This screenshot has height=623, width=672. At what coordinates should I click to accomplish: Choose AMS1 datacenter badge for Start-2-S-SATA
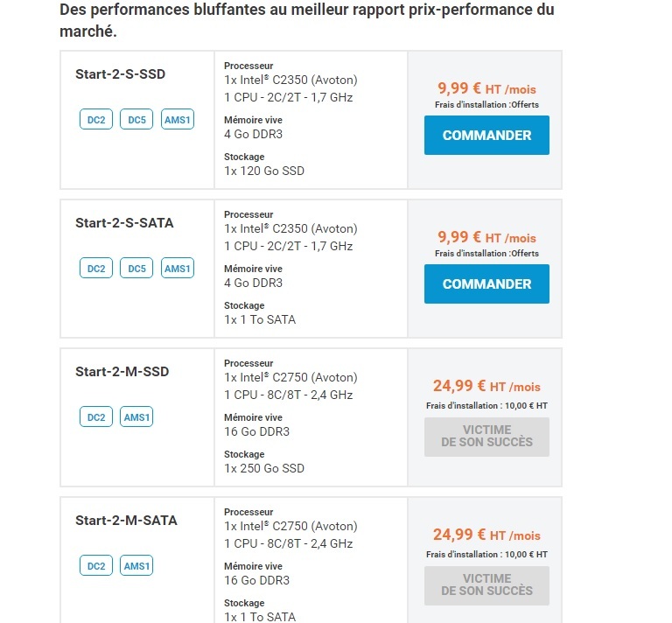(178, 269)
